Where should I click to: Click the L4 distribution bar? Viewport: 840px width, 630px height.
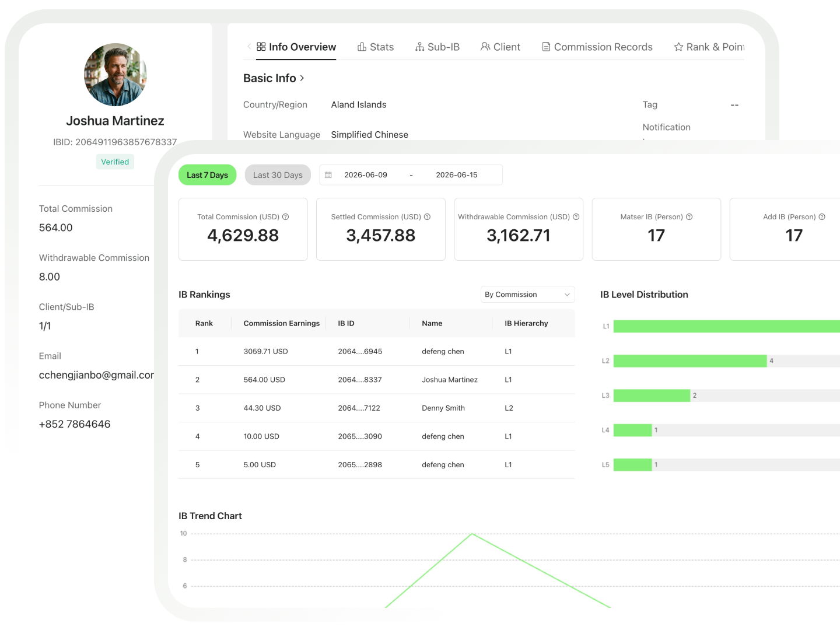[633, 430]
